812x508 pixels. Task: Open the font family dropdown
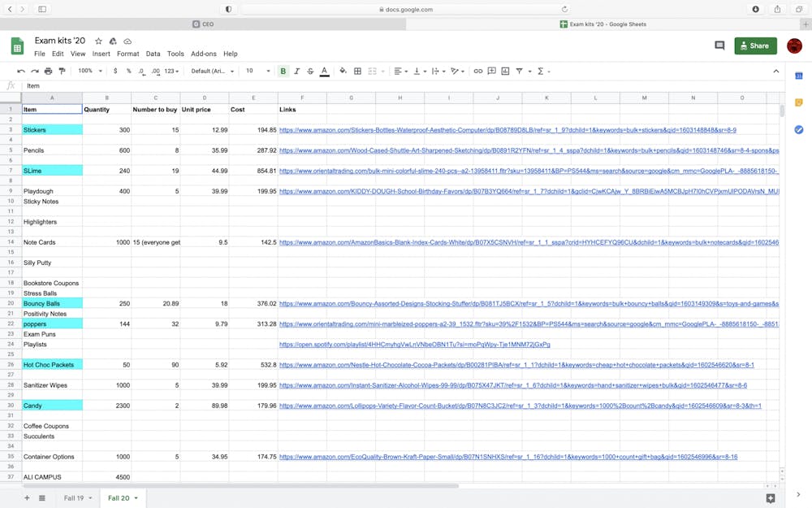point(212,72)
